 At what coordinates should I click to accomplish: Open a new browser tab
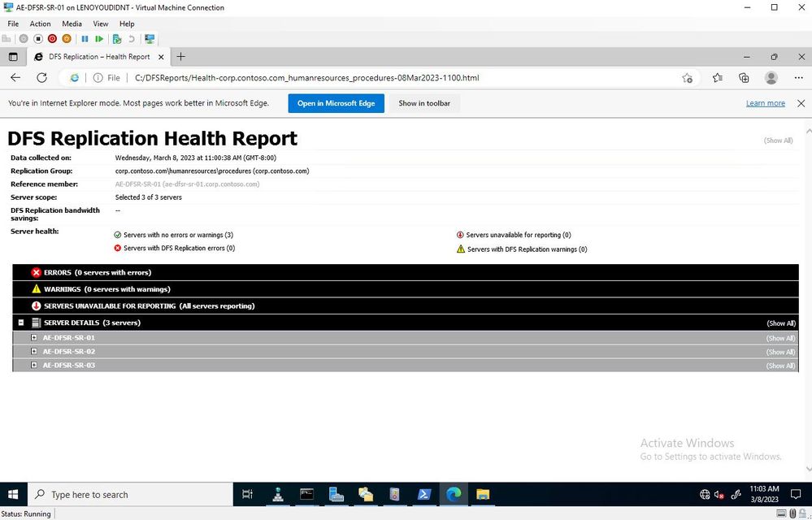180,57
